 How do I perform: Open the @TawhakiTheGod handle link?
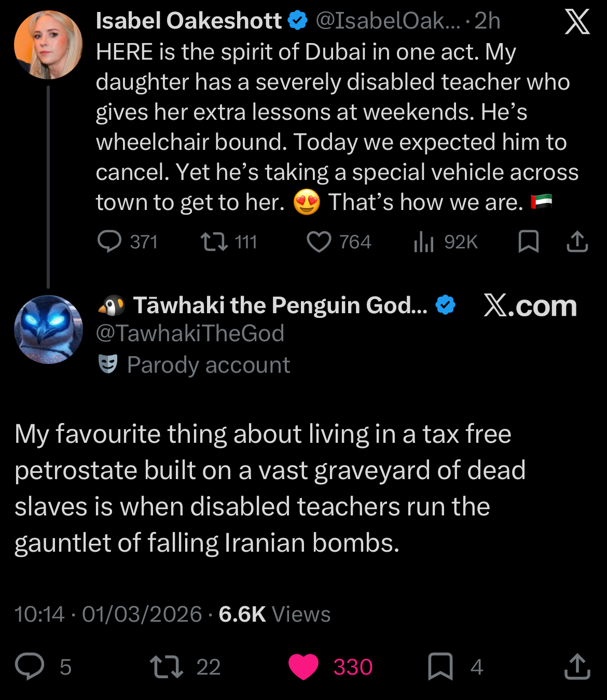190,333
